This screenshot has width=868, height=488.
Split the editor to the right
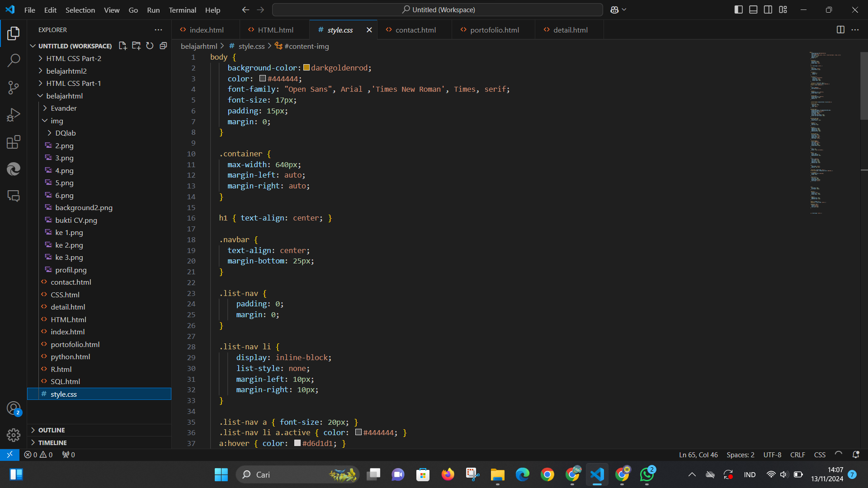tap(840, 30)
